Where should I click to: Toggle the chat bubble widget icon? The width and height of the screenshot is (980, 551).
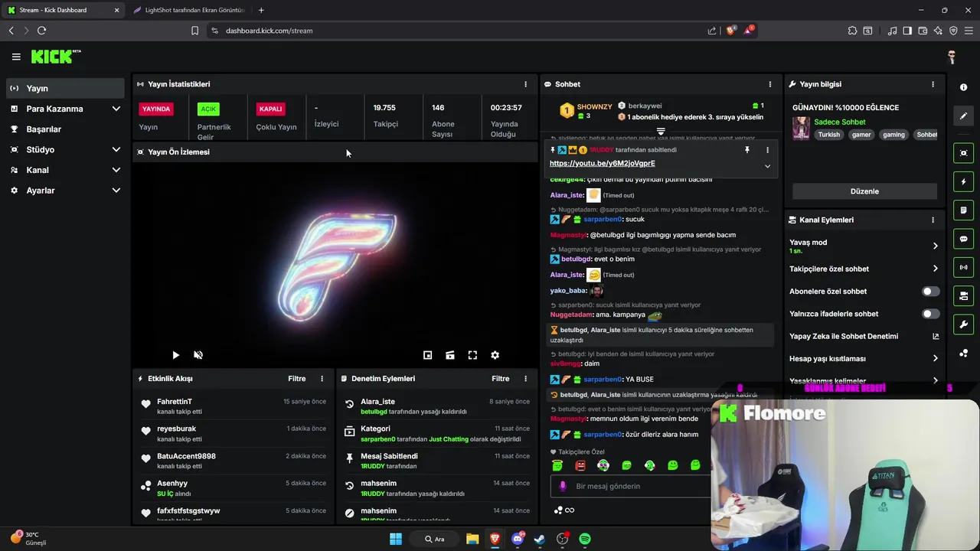point(963,239)
